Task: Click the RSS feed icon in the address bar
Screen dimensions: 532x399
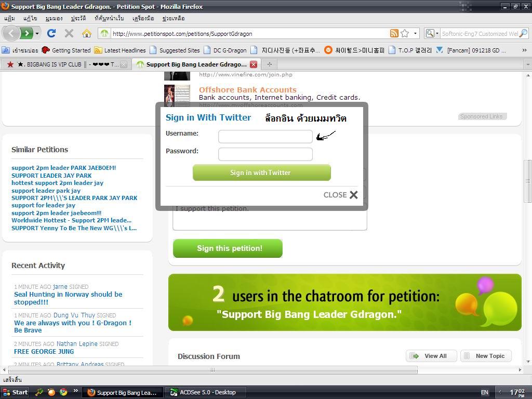Action: (394, 33)
